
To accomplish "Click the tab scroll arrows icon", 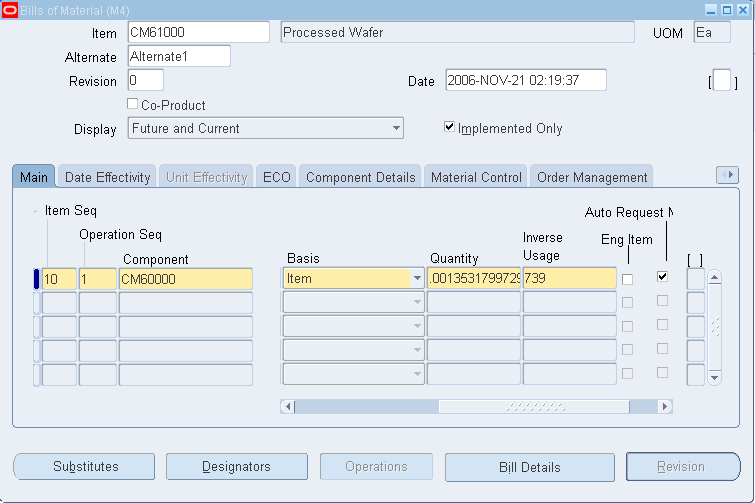I will (727, 175).
